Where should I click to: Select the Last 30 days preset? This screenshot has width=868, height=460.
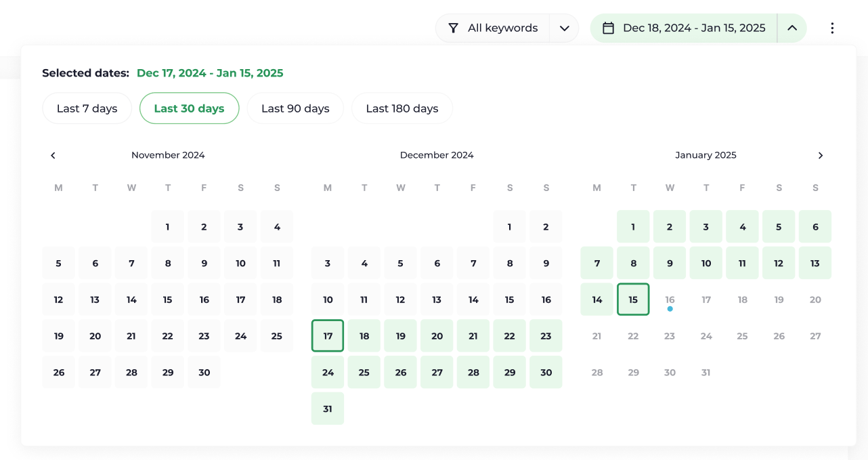point(189,108)
